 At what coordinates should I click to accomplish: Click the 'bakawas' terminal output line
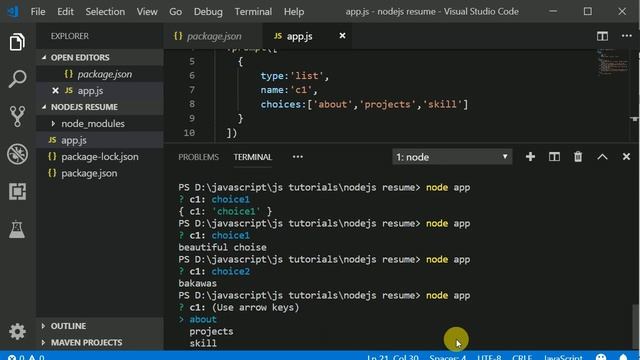click(x=198, y=283)
